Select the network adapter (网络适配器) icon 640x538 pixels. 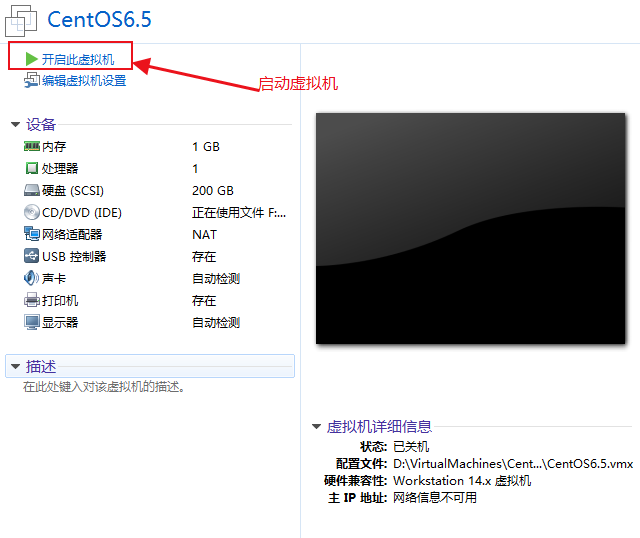pyautogui.click(x=31, y=234)
